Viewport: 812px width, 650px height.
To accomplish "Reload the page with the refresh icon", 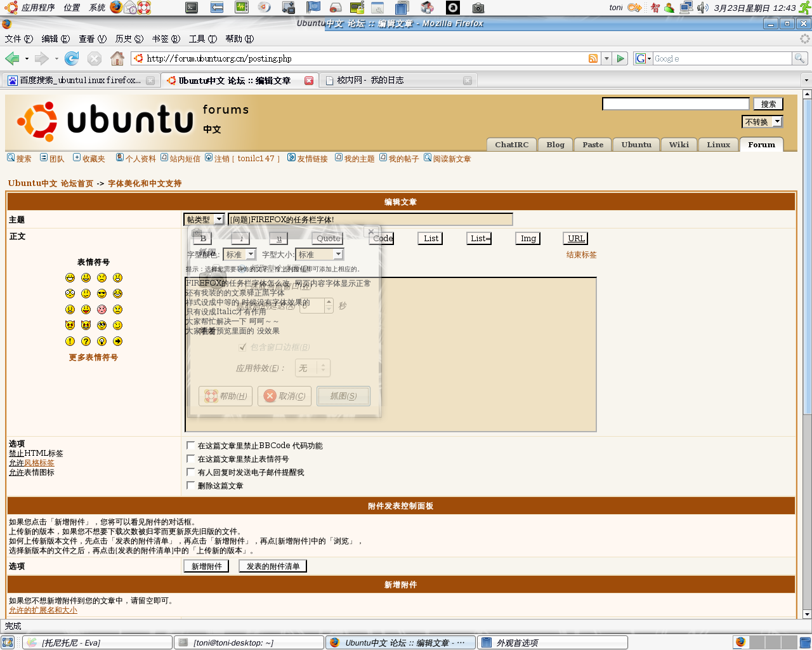I will (72, 58).
